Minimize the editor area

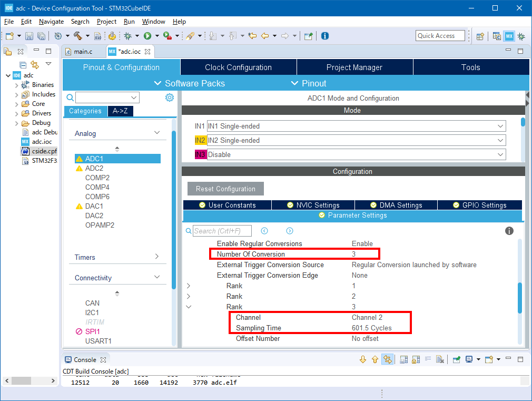pos(508,50)
